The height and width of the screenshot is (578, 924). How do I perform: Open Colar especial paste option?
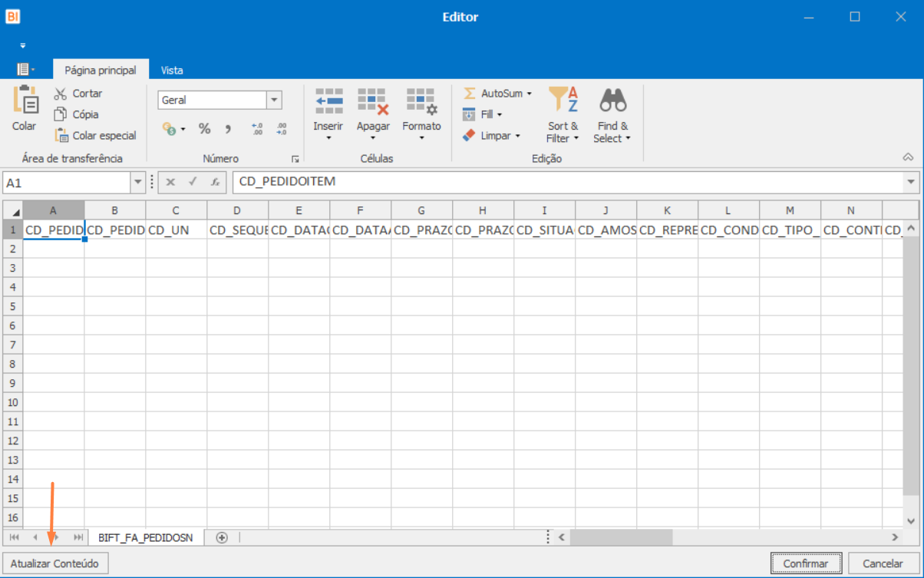(x=95, y=135)
